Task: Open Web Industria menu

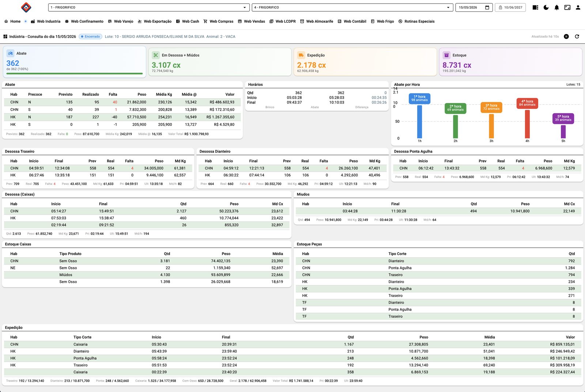Action: coord(46,22)
